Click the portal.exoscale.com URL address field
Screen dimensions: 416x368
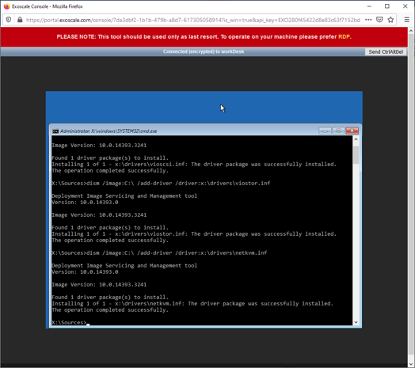coord(193,20)
